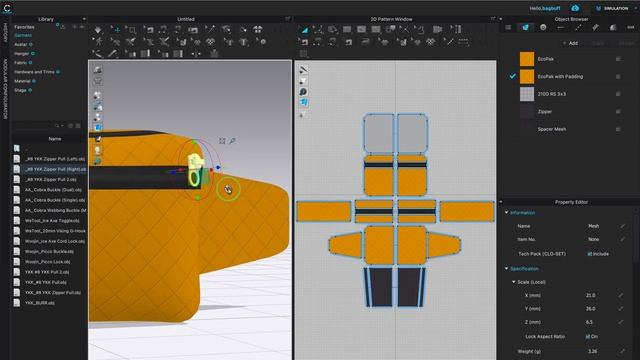Click the edit pencil beside Weight (g) value
The width and height of the screenshot is (640, 360).
pyautogui.click(x=622, y=351)
